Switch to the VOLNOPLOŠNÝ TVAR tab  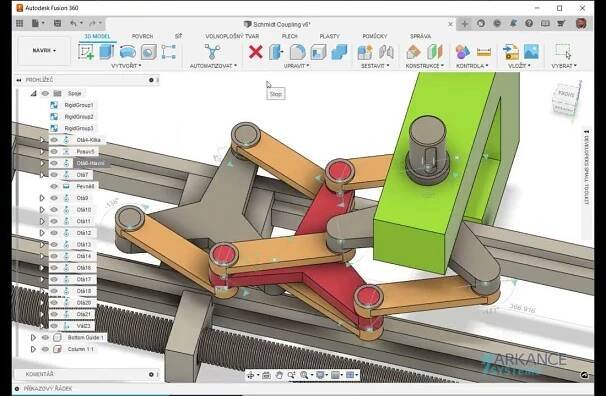tap(232, 36)
